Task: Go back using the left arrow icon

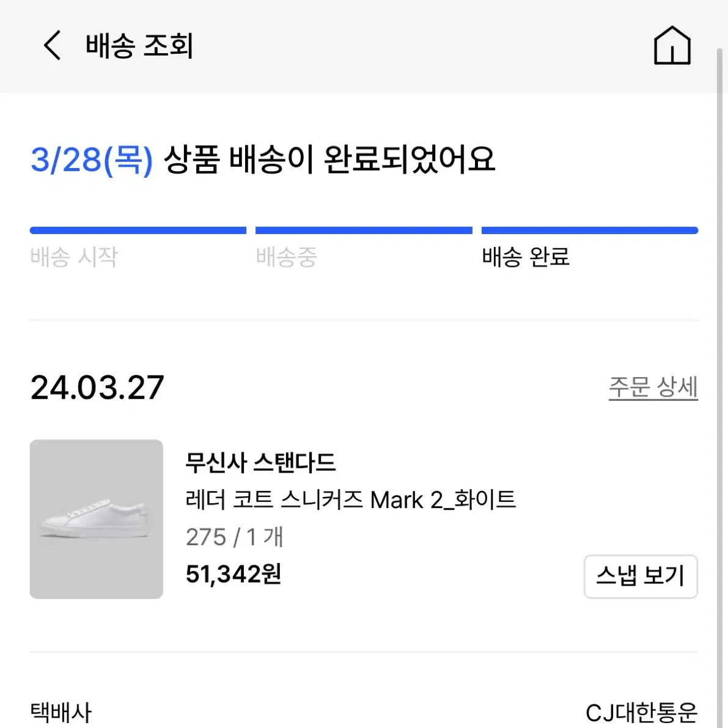Action: [52, 45]
